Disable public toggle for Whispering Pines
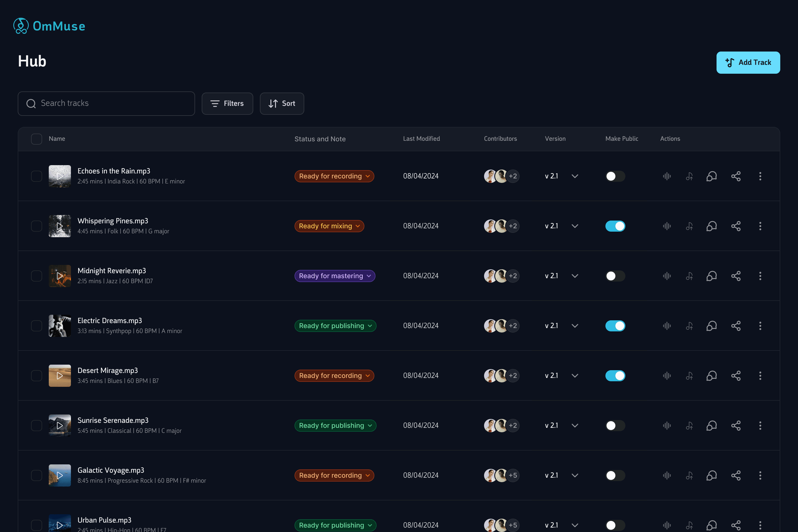The height and width of the screenshot is (532, 798). click(615, 226)
